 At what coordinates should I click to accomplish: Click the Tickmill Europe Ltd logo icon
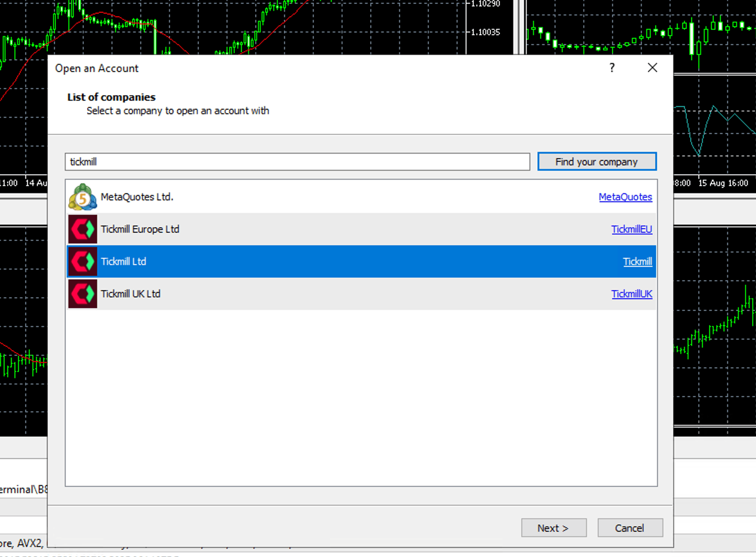[83, 229]
